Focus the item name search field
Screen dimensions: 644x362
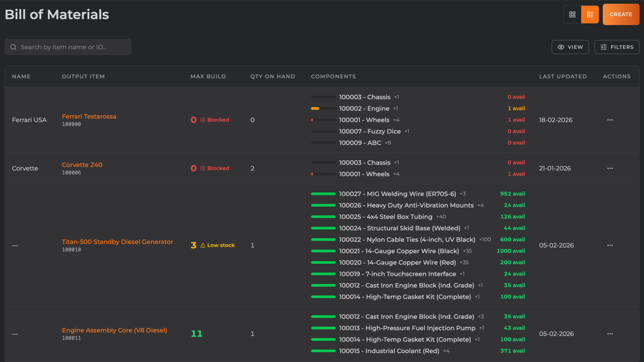[x=73, y=47]
